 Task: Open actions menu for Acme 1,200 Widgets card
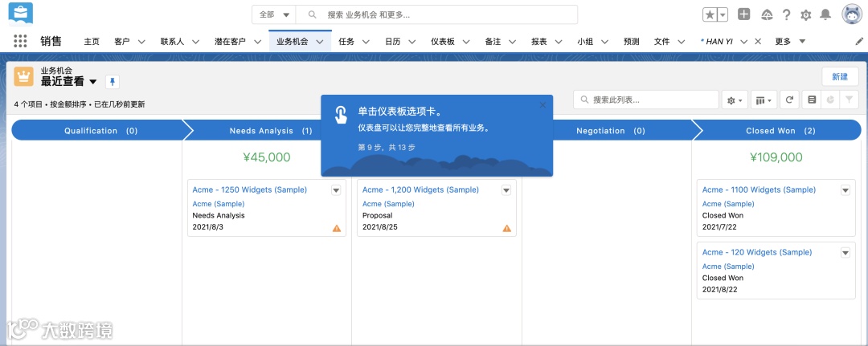click(506, 190)
